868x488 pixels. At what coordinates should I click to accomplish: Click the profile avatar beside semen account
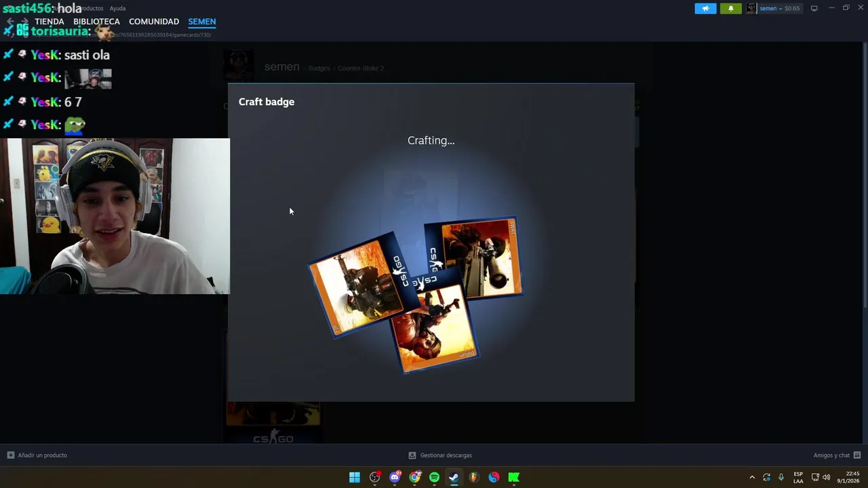[x=751, y=8]
